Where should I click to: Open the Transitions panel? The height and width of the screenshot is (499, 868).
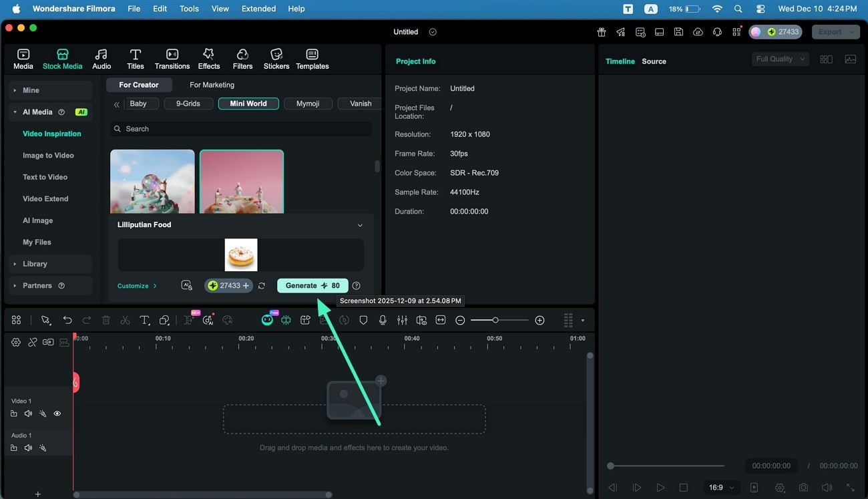click(172, 58)
